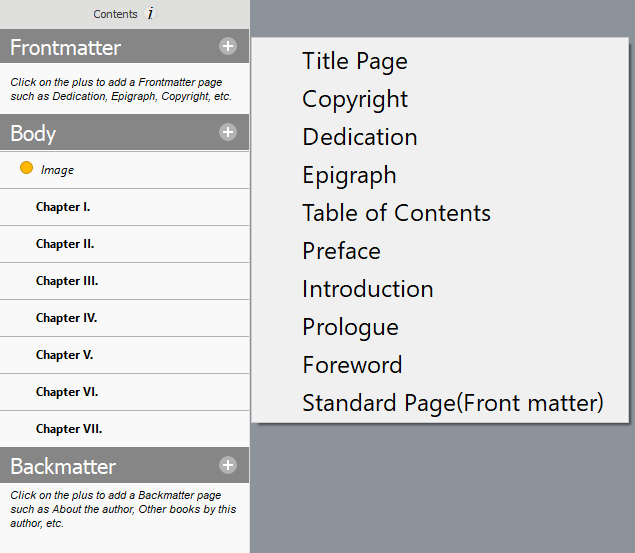Go to Chapter V. entry
The image size is (635, 553).
point(65,355)
